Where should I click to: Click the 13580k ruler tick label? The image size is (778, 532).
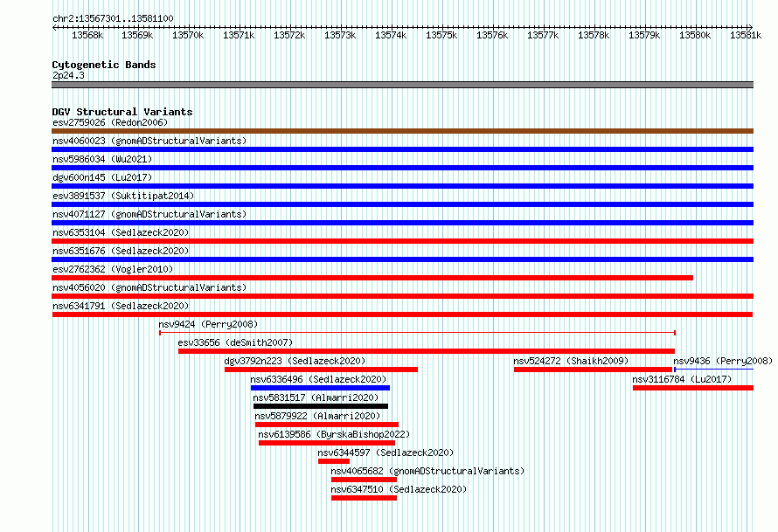click(x=695, y=35)
